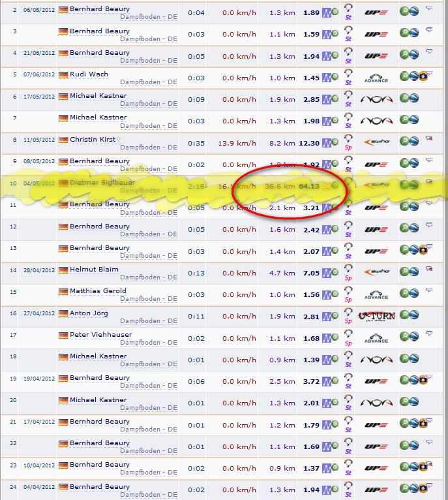Click Nova brand logo in row 6
The height and width of the screenshot is (500, 448).
tap(376, 99)
